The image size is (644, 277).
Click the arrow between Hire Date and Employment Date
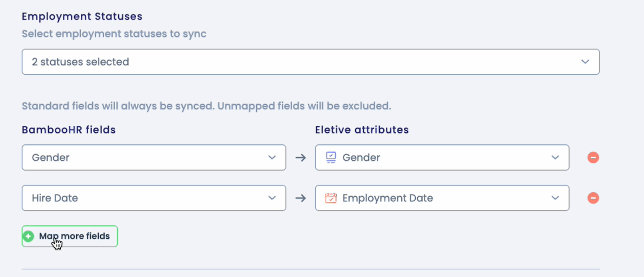tap(301, 198)
